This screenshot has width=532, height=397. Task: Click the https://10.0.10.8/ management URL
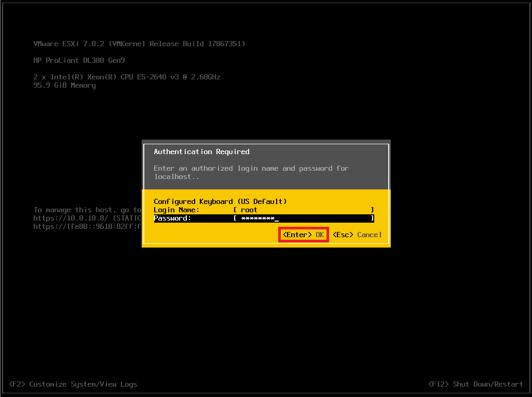(71, 218)
